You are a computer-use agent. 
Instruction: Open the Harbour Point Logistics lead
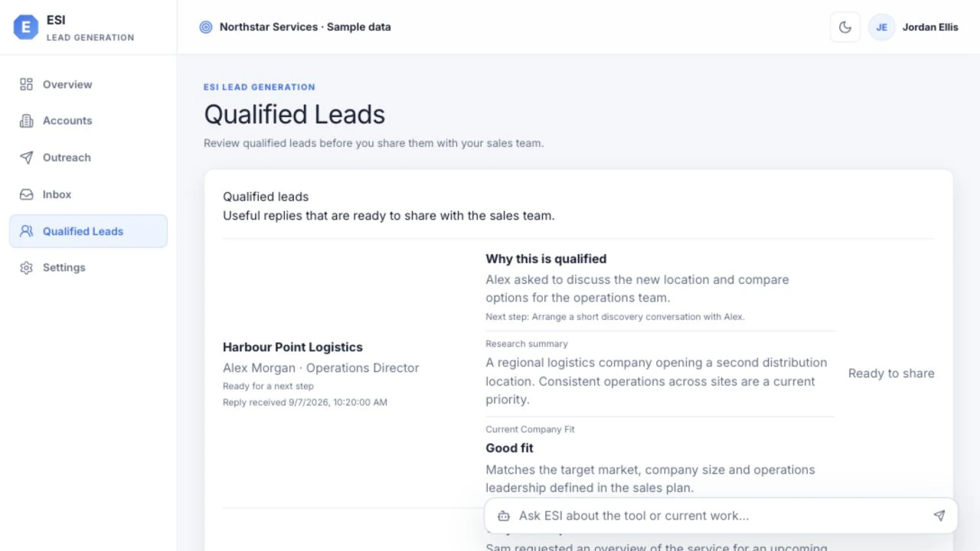(x=292, y=347)
